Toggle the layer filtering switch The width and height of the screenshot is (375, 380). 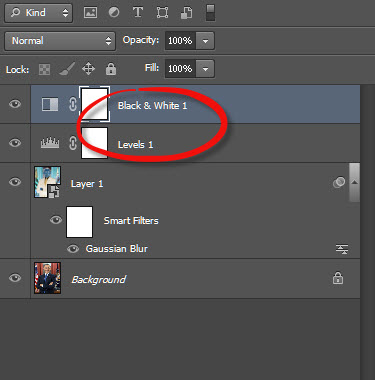pyautogui.click(x=210, y=13)
